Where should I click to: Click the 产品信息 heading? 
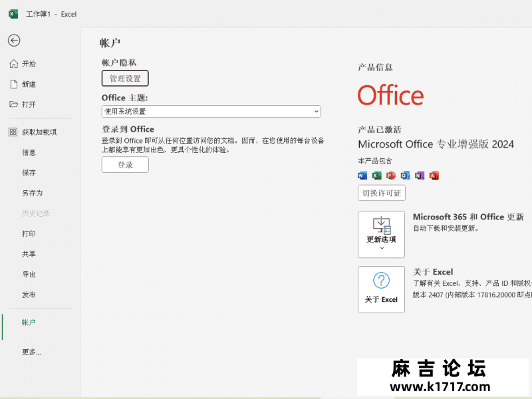click(375, 68)
